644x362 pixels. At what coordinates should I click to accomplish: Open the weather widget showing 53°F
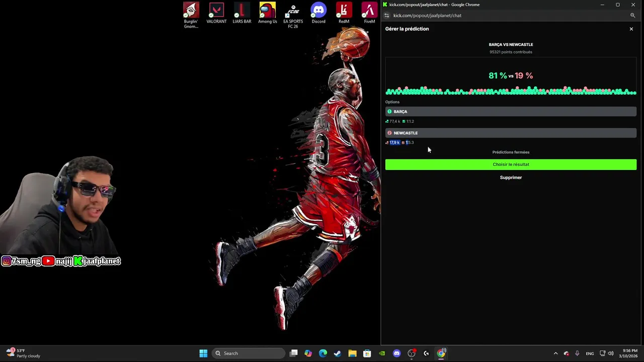point(24,353)
